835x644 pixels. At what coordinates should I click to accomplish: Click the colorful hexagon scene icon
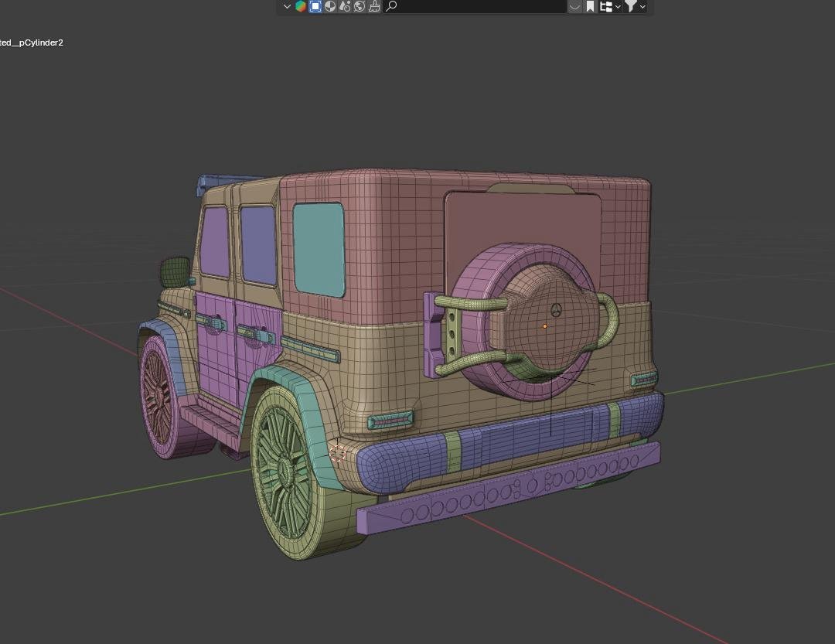301,6
